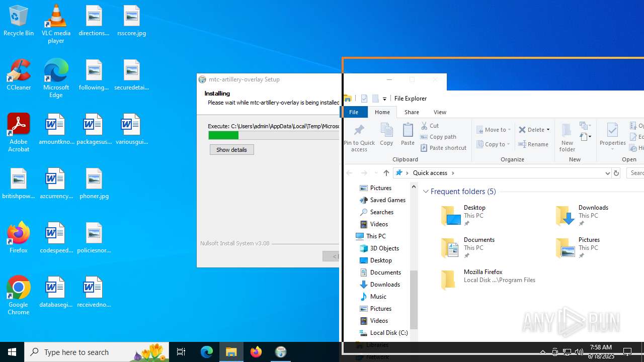The height and width of the screenshot is (362, 644).
Task: Open Task View on the taskbar
Action: [181, 352]
